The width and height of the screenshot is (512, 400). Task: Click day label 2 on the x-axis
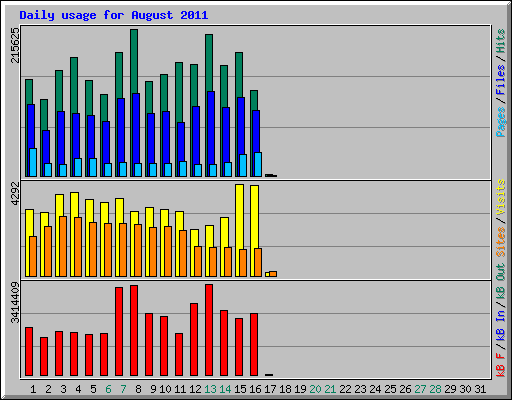pyautogui.click(x=48, y=389)
